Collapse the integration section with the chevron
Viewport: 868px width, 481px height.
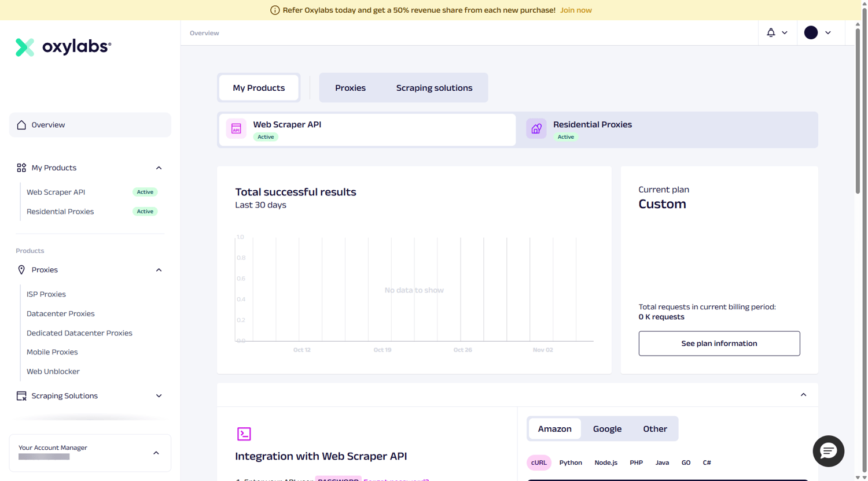pos(803,395)
